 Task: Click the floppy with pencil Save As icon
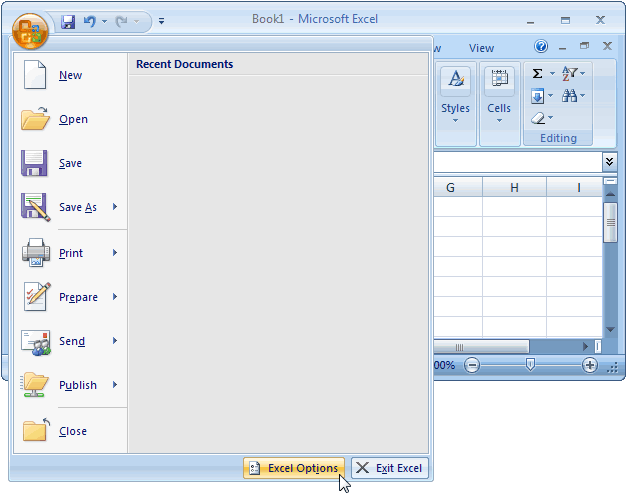(x=36, y=207)
